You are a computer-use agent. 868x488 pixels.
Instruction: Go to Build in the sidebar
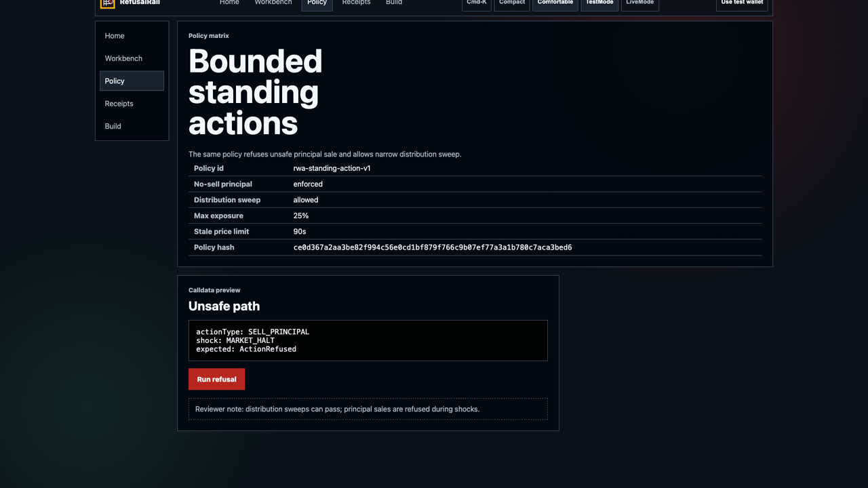(x=132, y=126)
